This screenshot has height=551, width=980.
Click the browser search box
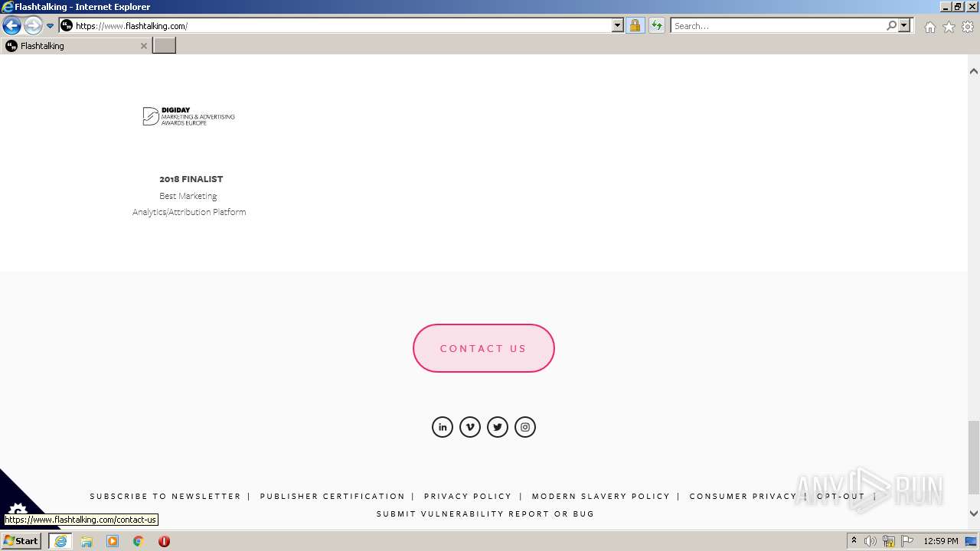pyautogui.click(x=778, y=26)
